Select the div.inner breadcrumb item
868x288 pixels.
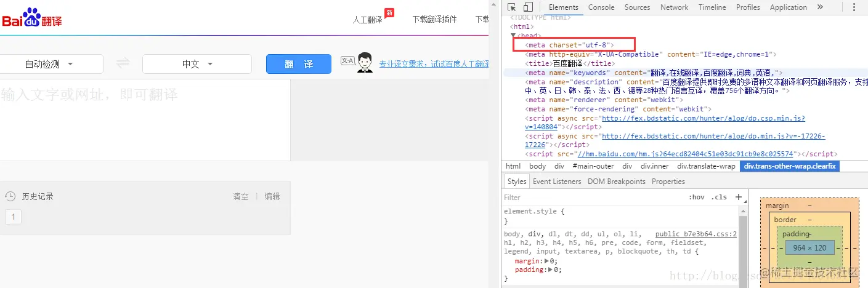[654, 166]
